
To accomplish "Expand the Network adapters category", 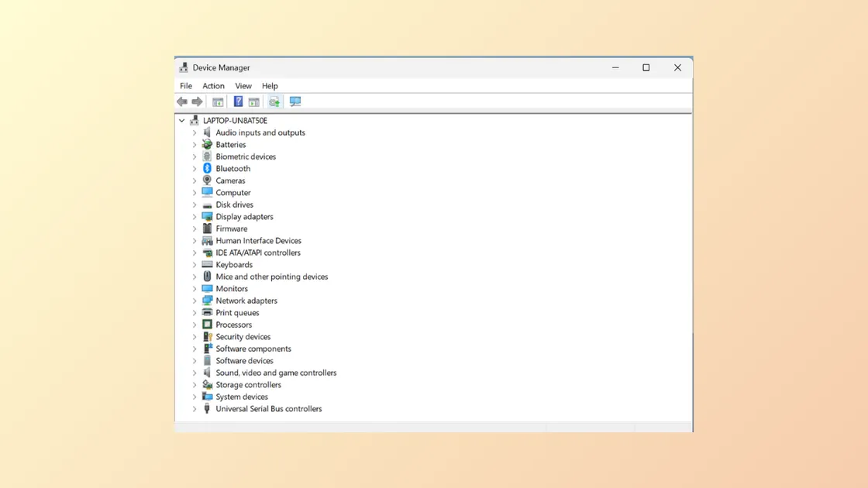I will 195,301.
